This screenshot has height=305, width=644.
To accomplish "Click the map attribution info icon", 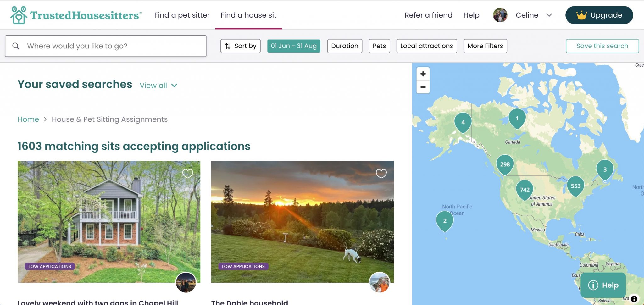I will point(634,299).
